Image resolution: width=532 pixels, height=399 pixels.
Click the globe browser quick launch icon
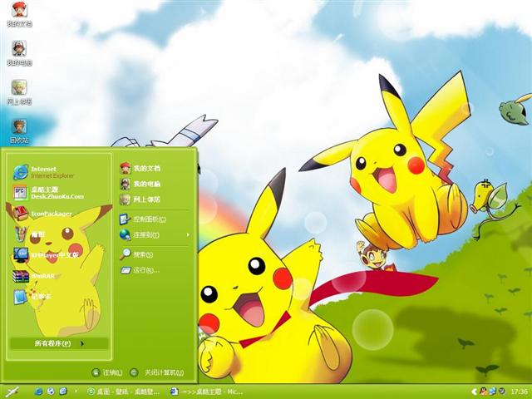coord(51,392)
